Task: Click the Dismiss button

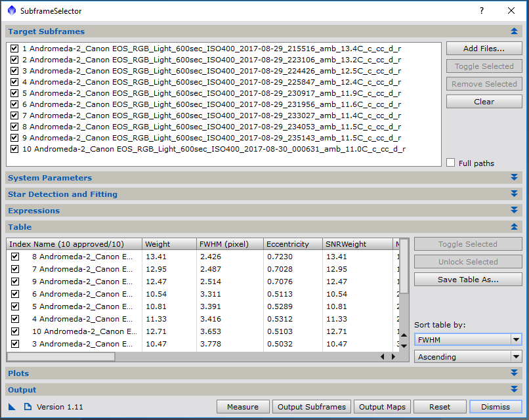Action: (496, 407)
